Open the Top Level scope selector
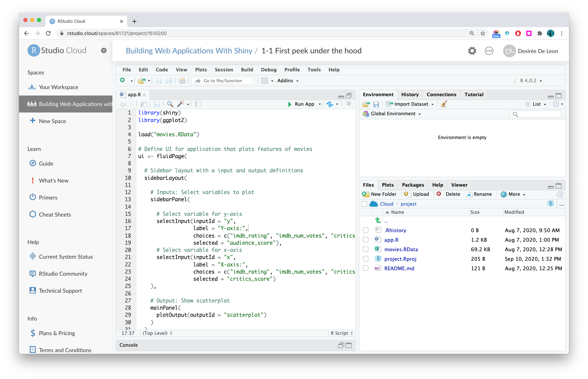Screen dimensions: 588x379 (x=158, y=333)
